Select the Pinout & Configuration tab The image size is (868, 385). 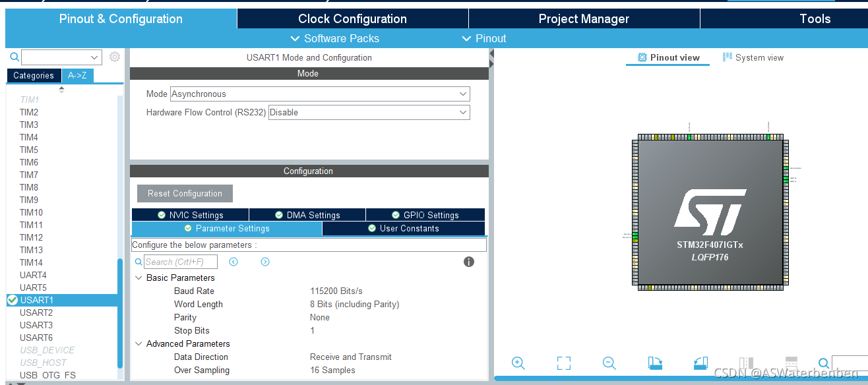(121, 18)
